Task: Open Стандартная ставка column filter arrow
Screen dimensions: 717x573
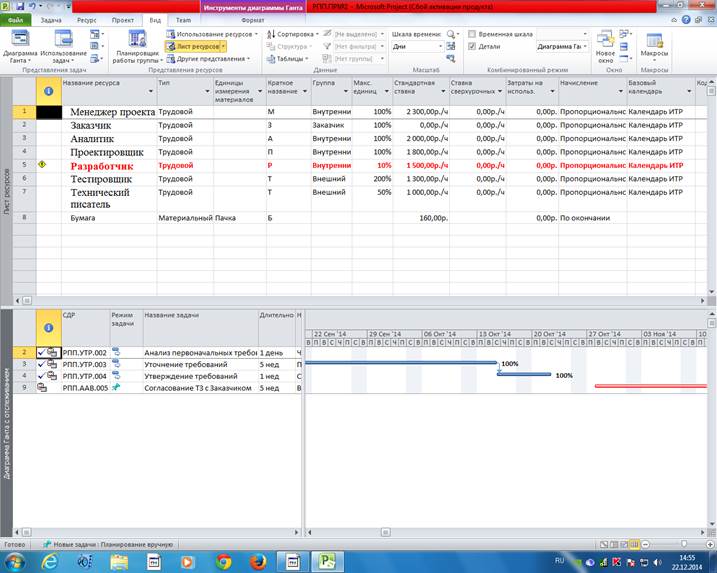Action: pyautogui.click(x=443, y=91)
